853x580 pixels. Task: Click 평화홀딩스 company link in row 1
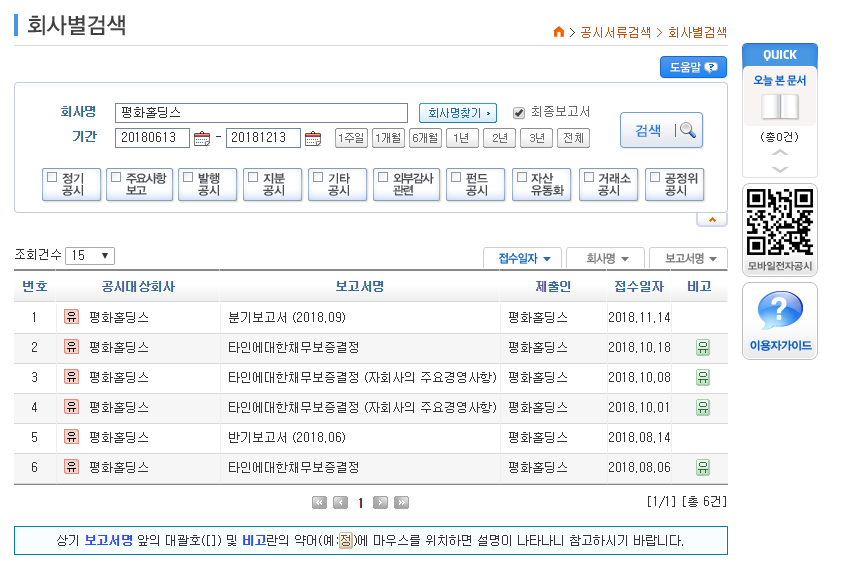[x=119, y=317]
